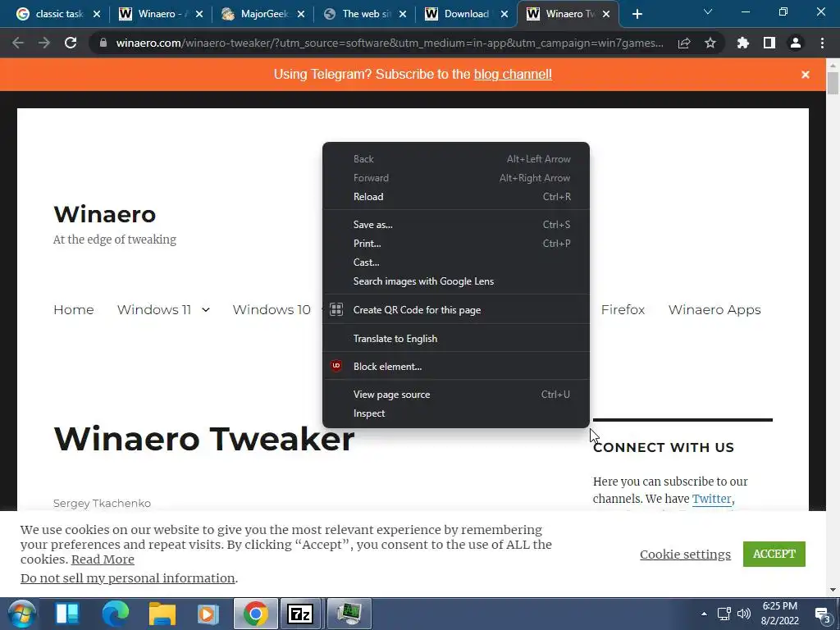
Task: Dismiss the orange Telegram banner
Action: (806, 75)
